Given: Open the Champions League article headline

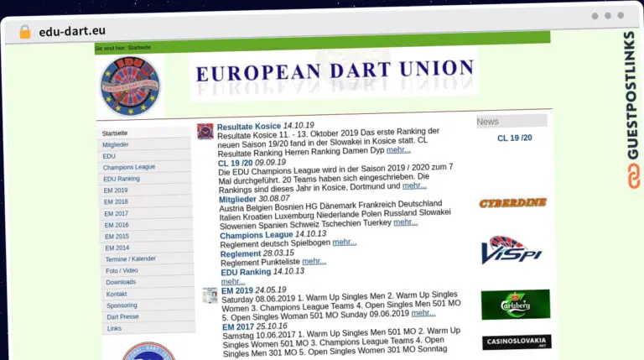Looking at the screenshot, I should [257, 236].
